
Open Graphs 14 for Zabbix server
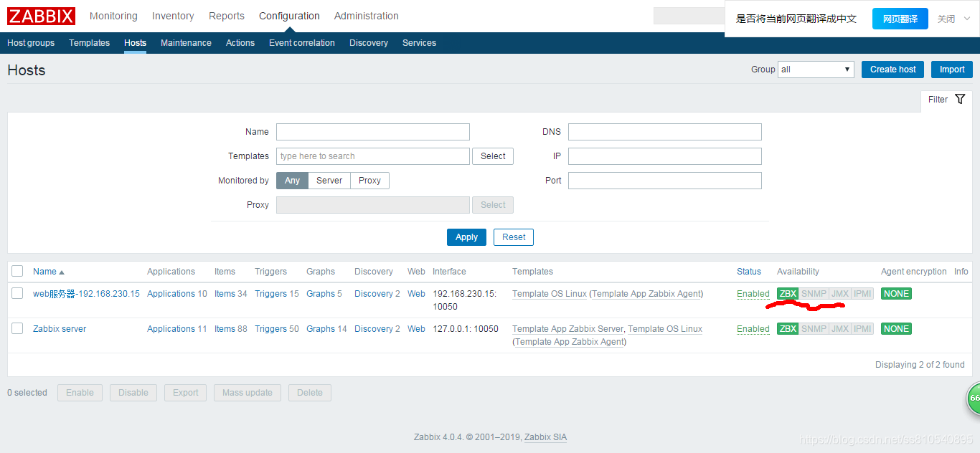tap(321, 329)
